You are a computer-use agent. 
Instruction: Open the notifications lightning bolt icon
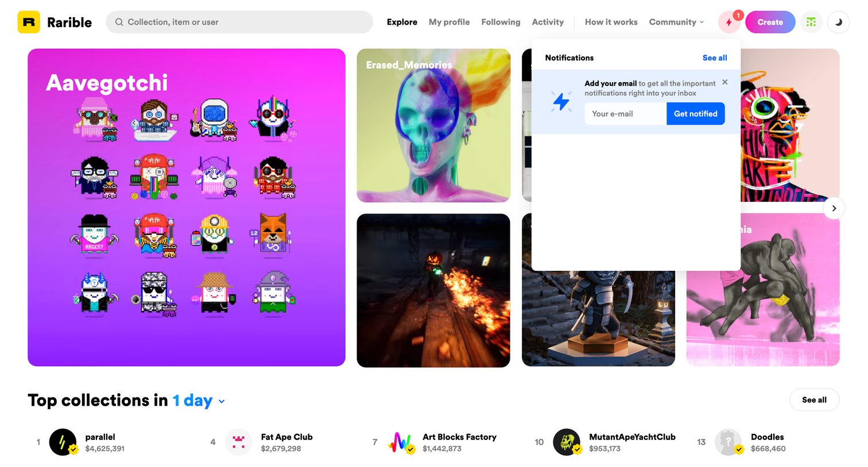[x=729, y=22]
